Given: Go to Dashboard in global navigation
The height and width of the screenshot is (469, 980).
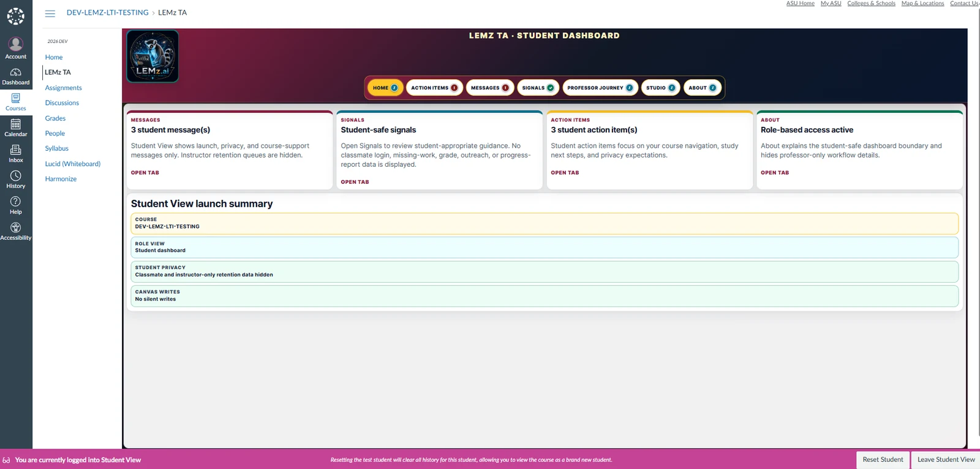Looking at the screenshot, I should click(16, 77).
